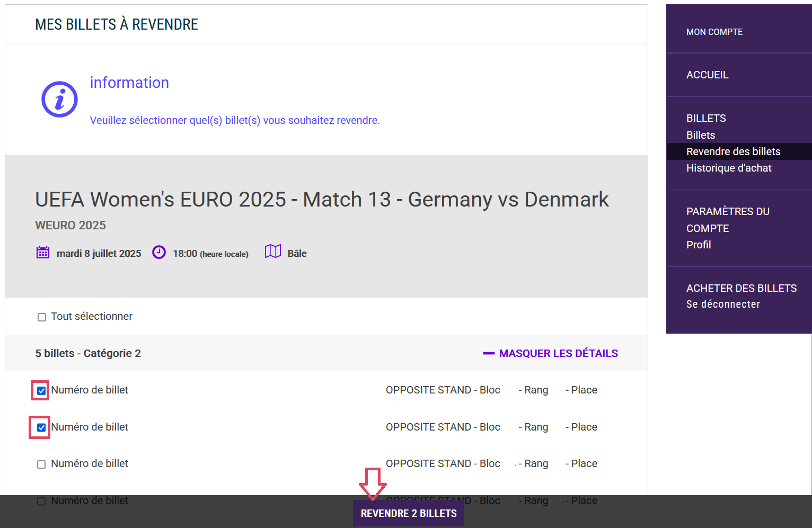The image size is (812, 528).
Task: Click the information heading text
Action: (129, 83)
